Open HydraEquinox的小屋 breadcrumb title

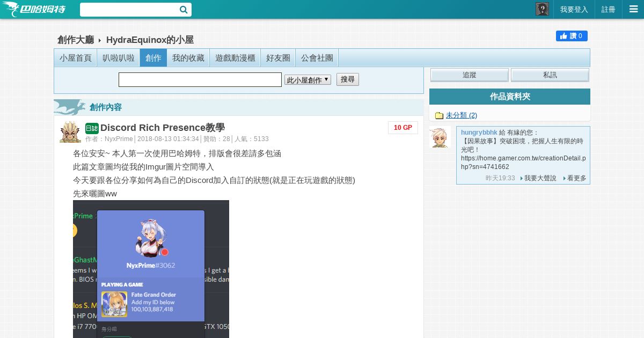150,40
